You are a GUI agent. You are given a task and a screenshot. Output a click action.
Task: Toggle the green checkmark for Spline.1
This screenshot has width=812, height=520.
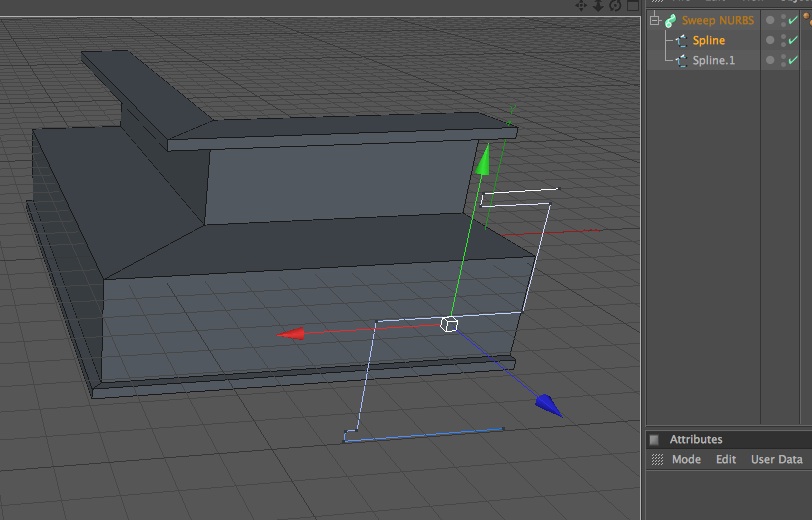[793, 60]
